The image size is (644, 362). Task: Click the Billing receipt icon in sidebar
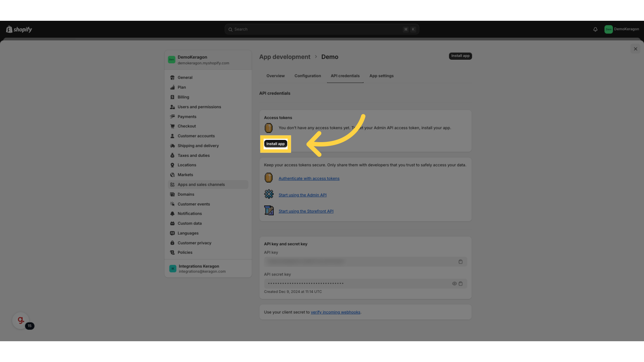point(172,97)
